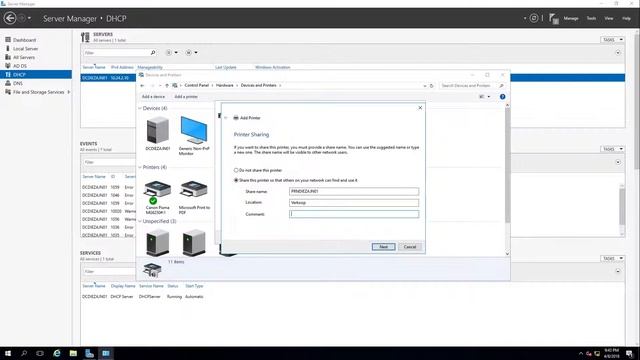The image size is (640, 360).
Task: Click the back arrow in Devices and Printers
Action: (x=142, y=86)
